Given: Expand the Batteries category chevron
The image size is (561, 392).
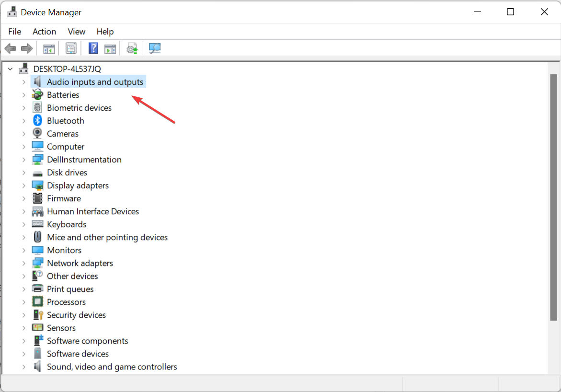Looking at the screenshot, I should 23,95.
